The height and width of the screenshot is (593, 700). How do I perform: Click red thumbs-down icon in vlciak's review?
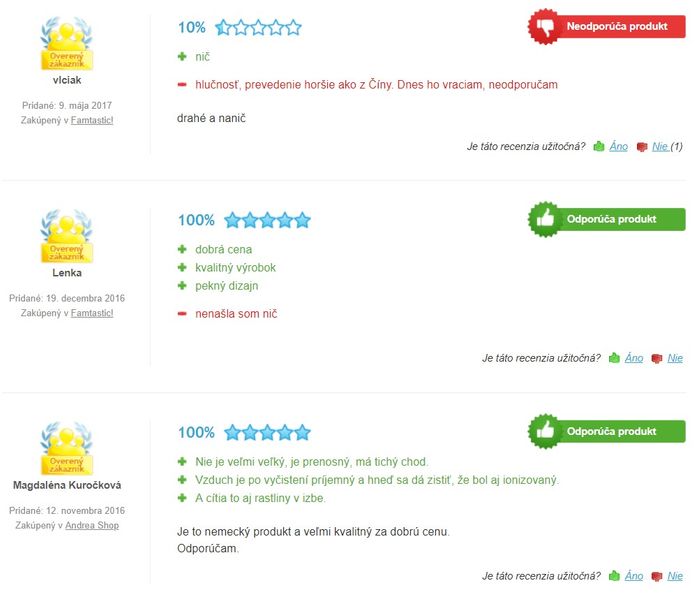point(642,146)
